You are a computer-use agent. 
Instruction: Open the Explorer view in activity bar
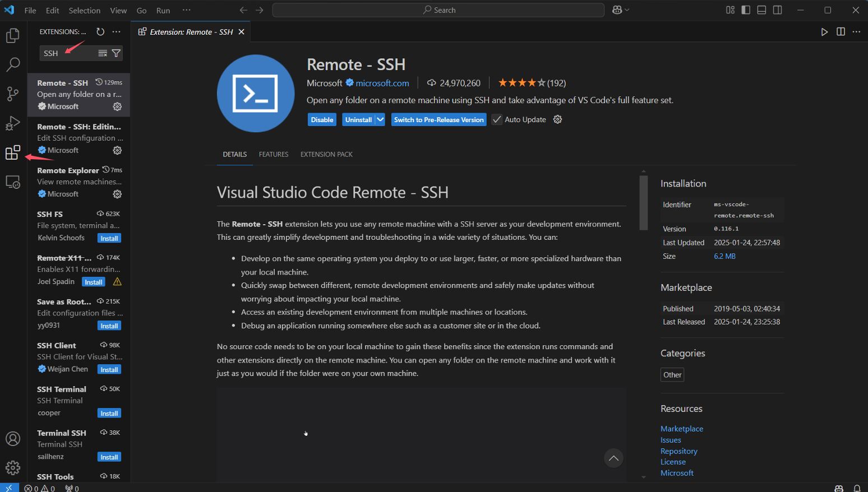(12, 36)
